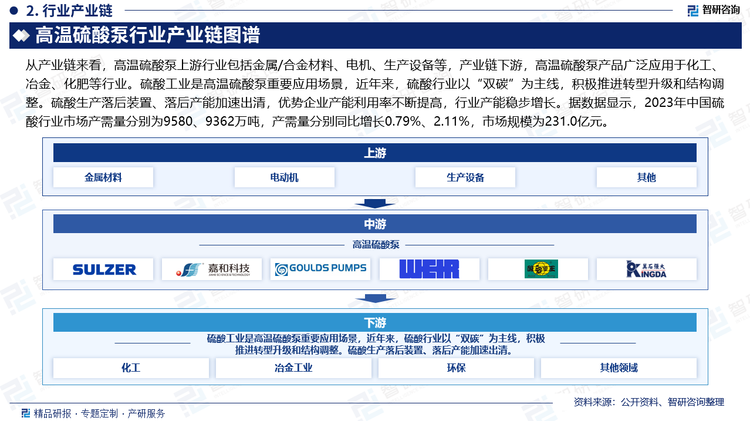
Task: Click the upstream 其他 box
Action: [x=646, y=177]
